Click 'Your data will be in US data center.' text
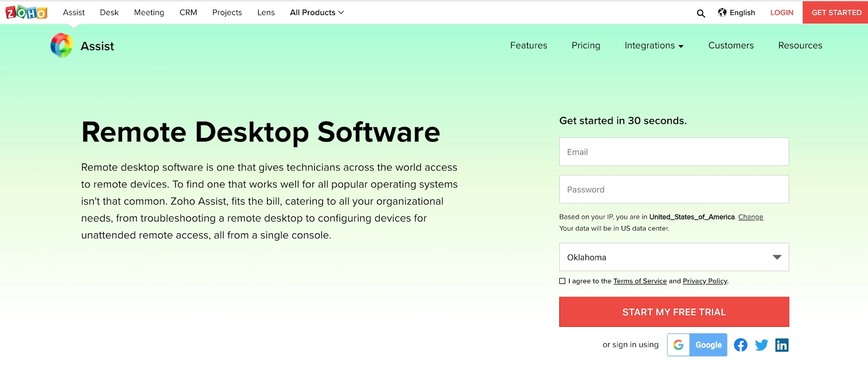The height and width of the screenshot is (379, 868). click(x=614, y=228)
